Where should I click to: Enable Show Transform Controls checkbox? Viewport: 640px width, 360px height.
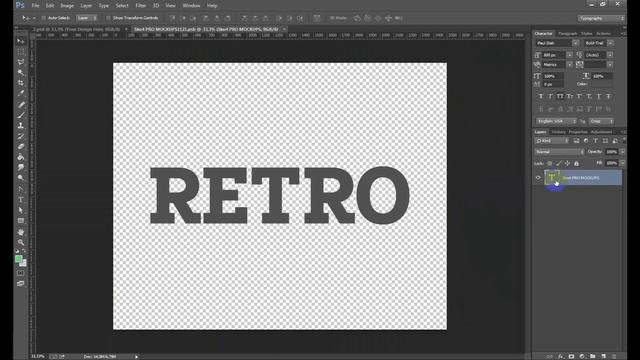(108, 18)
